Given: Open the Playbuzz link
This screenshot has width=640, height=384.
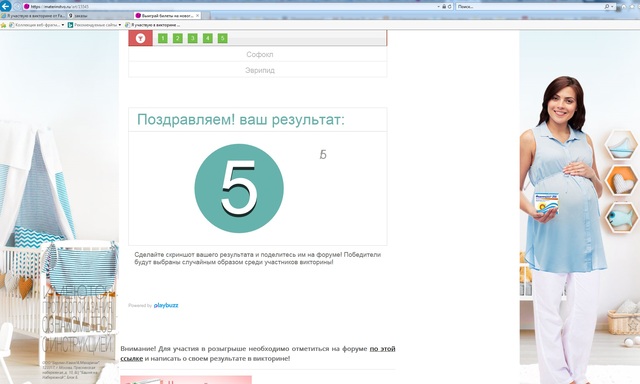Looking at the screenshot, I should pyautogui.click(x=166, y=305).
